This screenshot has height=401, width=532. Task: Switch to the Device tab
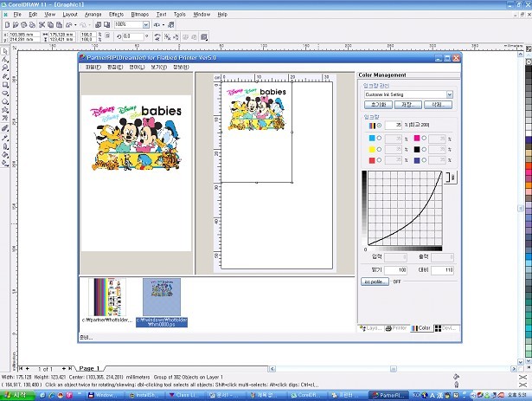(x=446, y=328)
